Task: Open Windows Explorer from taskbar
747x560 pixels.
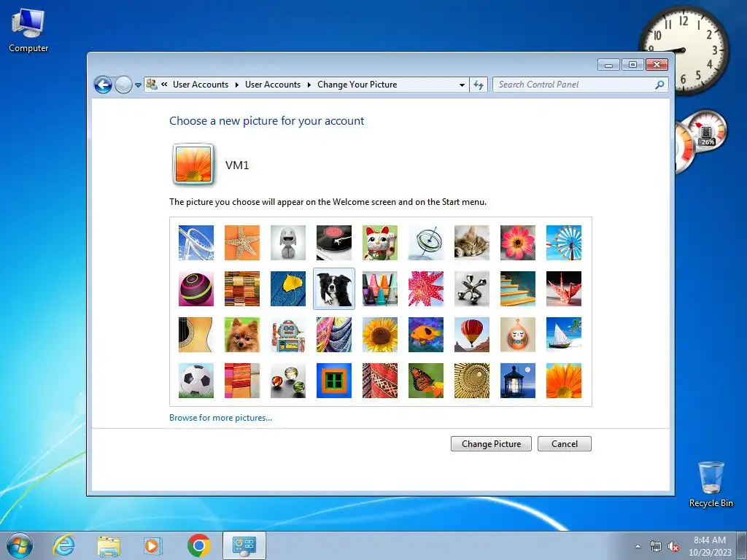Action: pyautogui.click(x=109, y=545)
